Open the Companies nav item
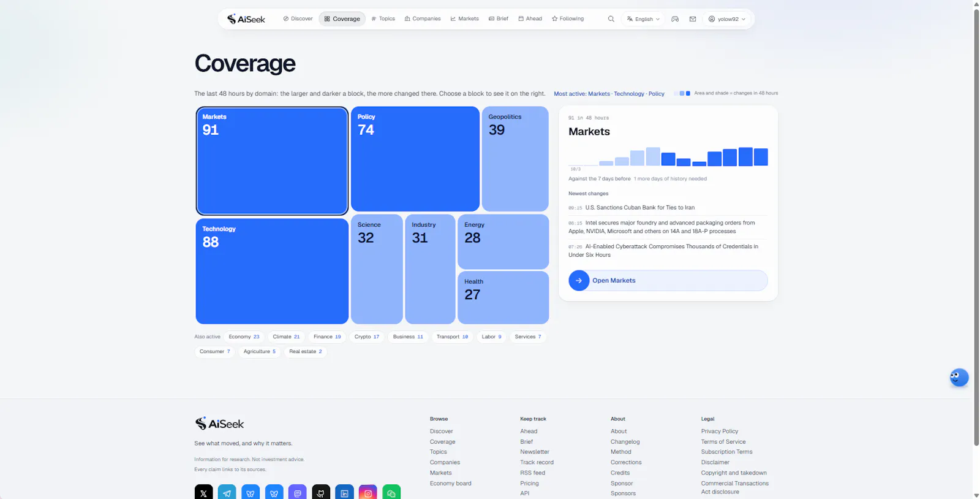 tap(423, 19)
